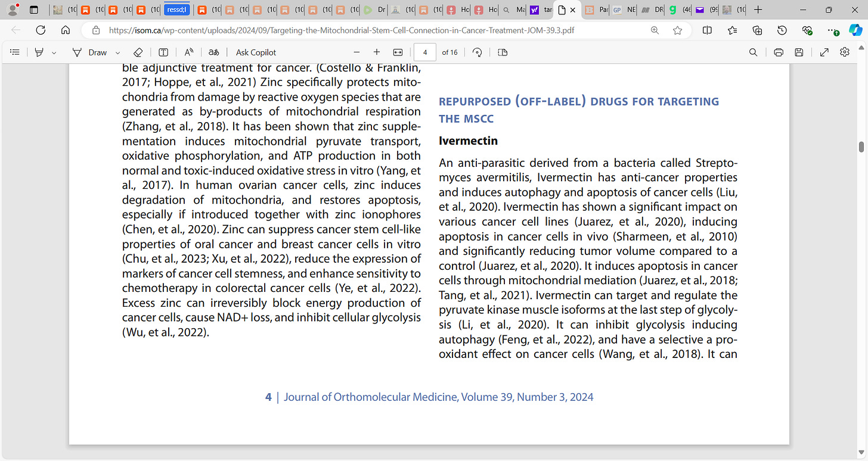The image size is (868, 461).
Task: Enter PDF full screen mode
Action: tap(824, 52)
